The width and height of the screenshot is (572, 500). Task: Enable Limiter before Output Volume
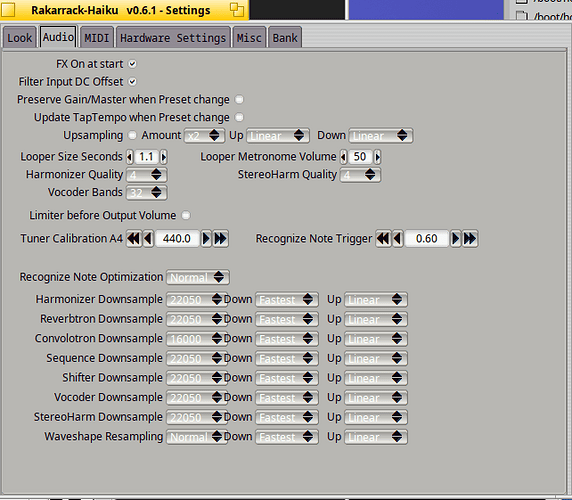[186, 215]
